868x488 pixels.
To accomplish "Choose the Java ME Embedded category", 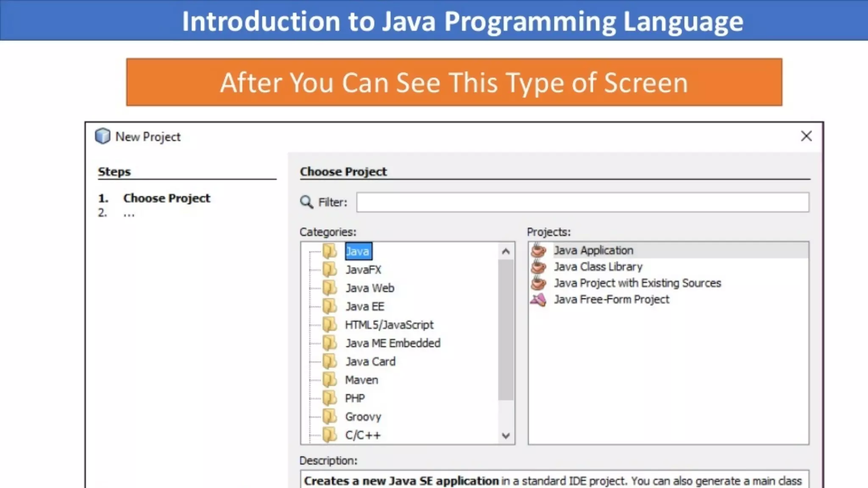I will pos(392,343).
